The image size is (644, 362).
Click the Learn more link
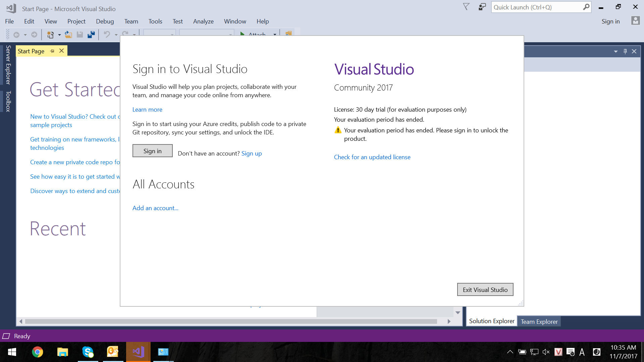[147, 110]
